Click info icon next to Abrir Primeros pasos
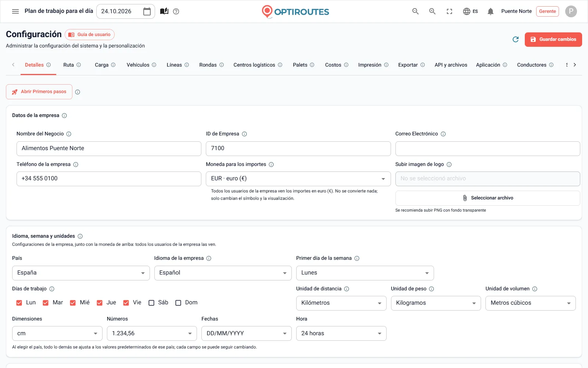This screenshot has height=368, width=588. point(78,92)
